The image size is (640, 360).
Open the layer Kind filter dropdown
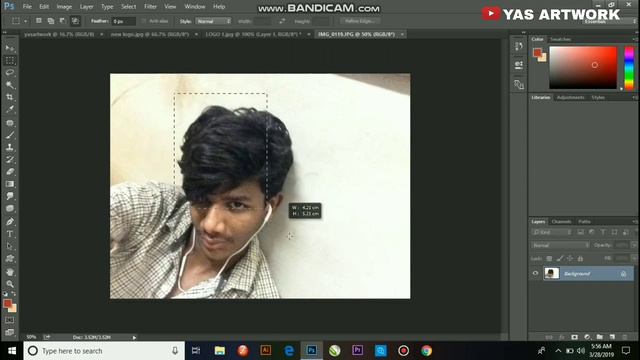pos(552,232)
